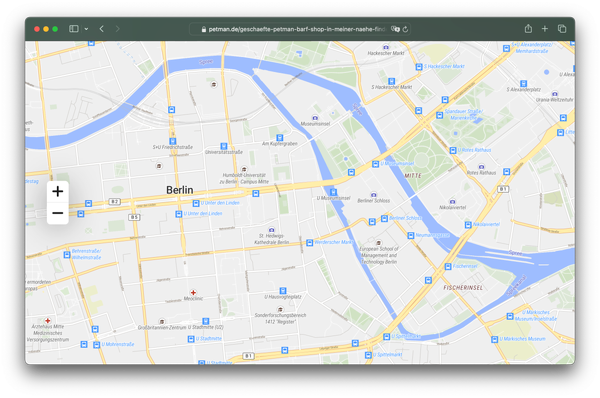Show the tab overview
The width and height of the screenshot is (600, 398).
(x=562, y=29)
